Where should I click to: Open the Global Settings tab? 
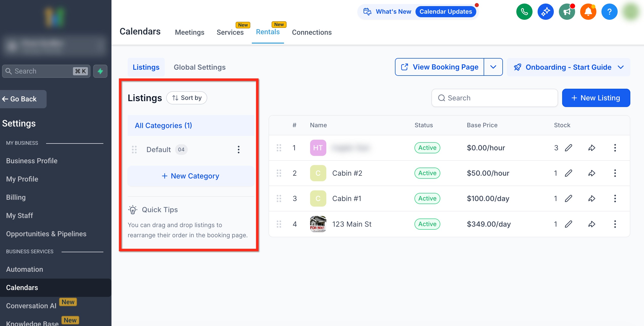[x=199, y=67]
